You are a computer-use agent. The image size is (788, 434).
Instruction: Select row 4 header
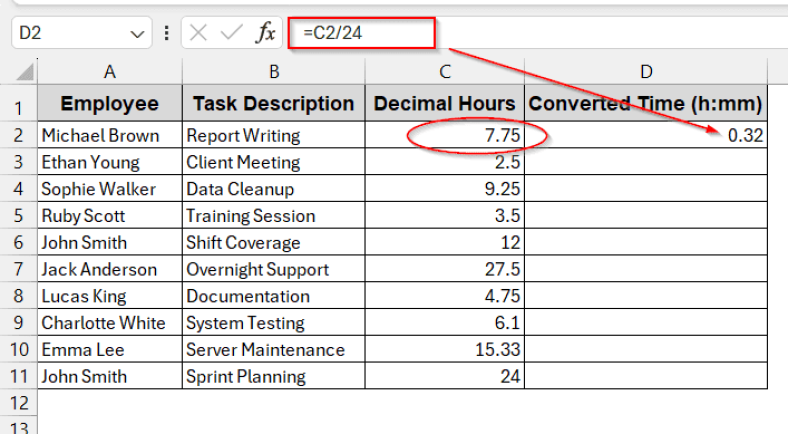click(x=19, y=188)
